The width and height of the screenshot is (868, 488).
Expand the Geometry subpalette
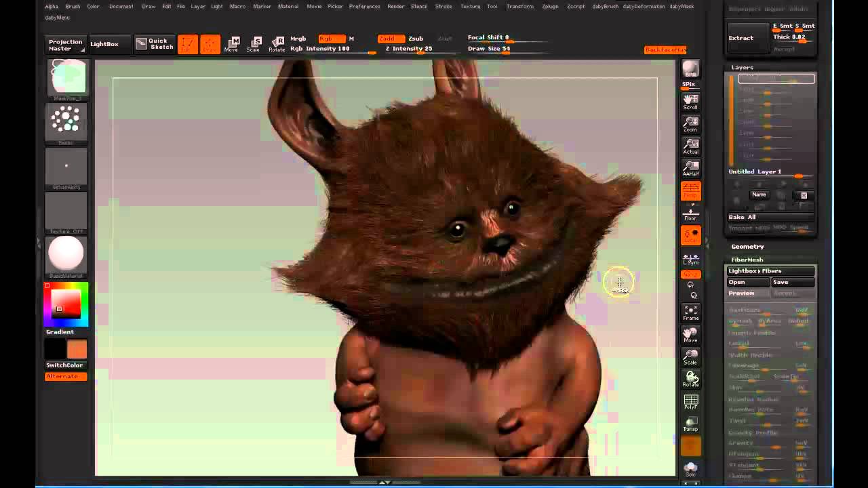[747, 247]
